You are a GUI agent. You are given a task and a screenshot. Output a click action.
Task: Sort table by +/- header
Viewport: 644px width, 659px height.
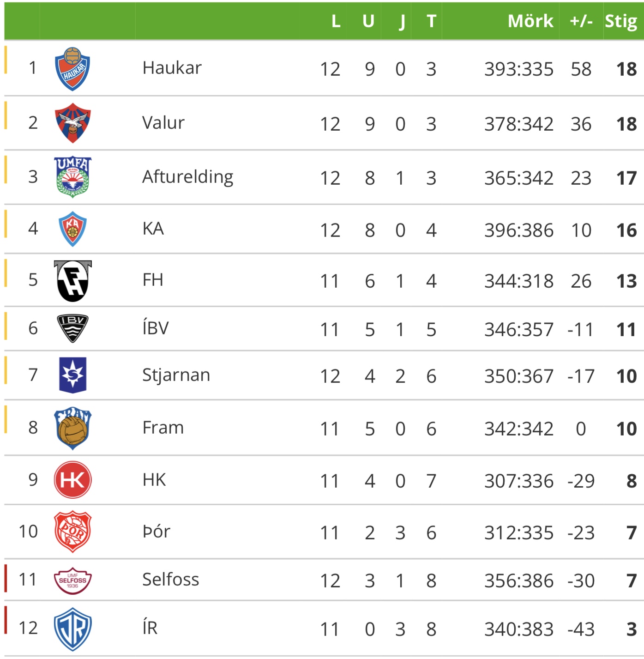click(x=581, y=21)
